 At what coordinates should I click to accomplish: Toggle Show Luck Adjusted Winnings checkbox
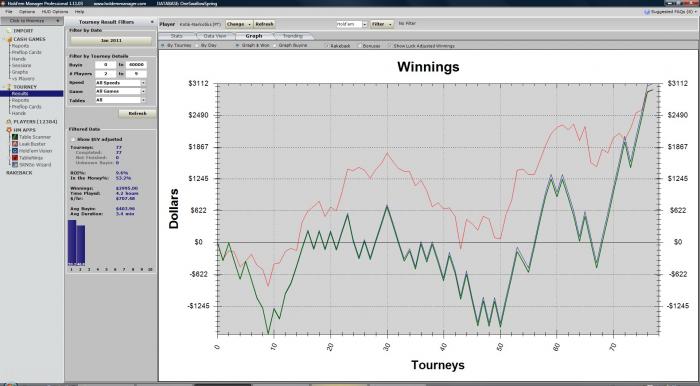click(x=390, y=46)
